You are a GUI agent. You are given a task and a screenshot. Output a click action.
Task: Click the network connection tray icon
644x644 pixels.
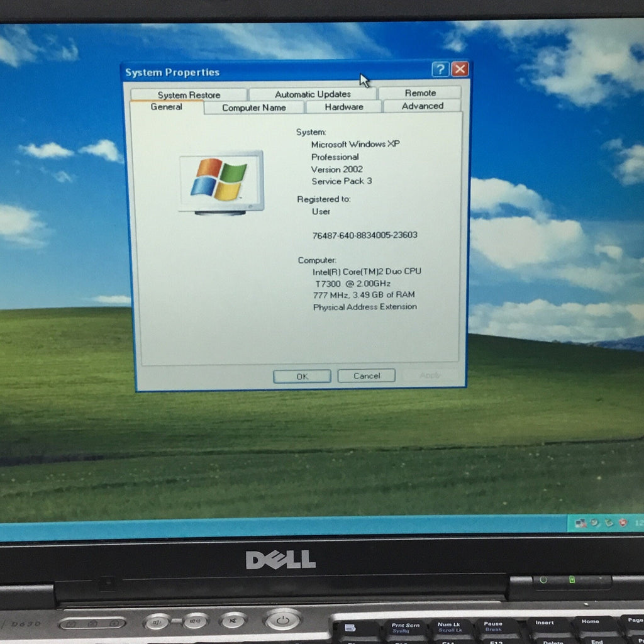point(581,523)
